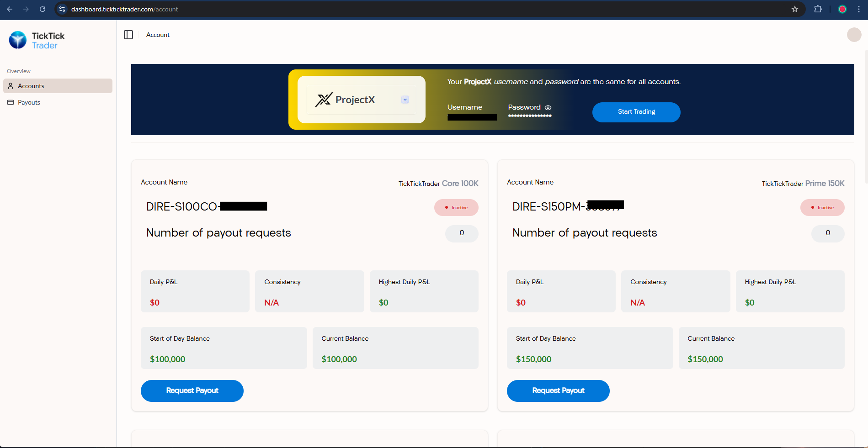Image resolution: width=868 pixels, height=448 pixels.
Task: Open site information icon in address bar
Action: tap(62, 9)
